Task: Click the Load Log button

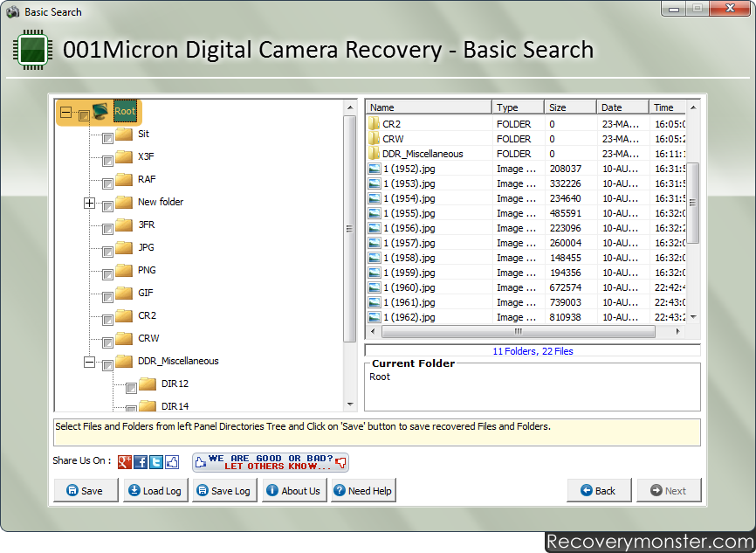Action: [155, 490]
